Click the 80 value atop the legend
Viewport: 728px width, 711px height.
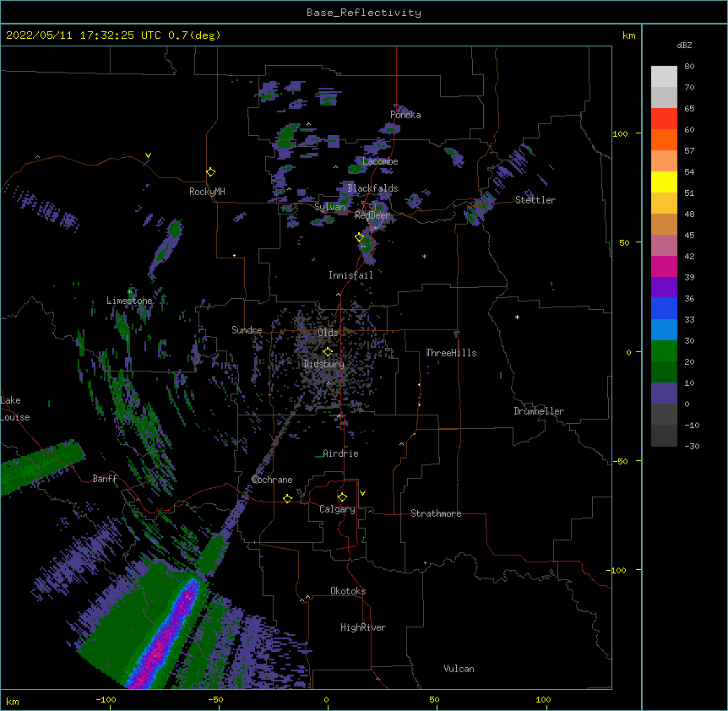(689, 67)
